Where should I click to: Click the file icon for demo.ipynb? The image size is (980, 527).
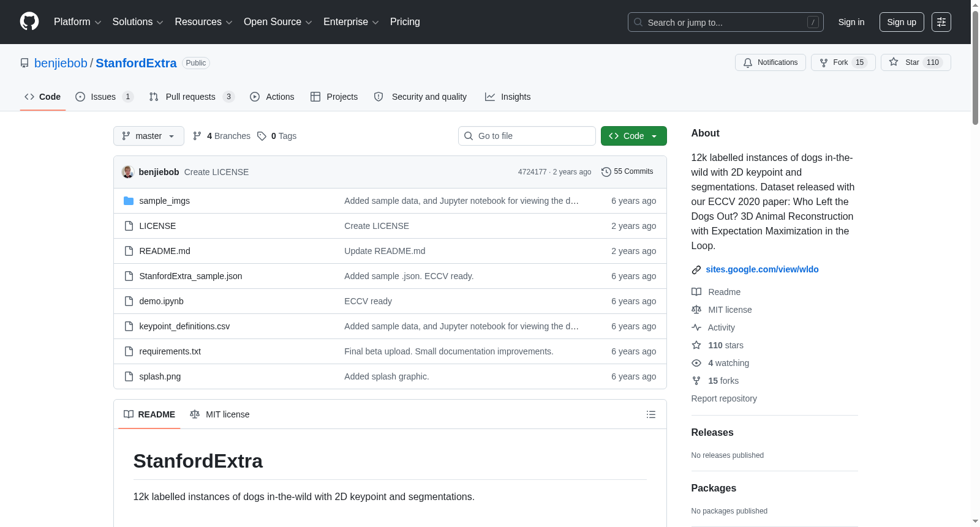tap(129, 301)
